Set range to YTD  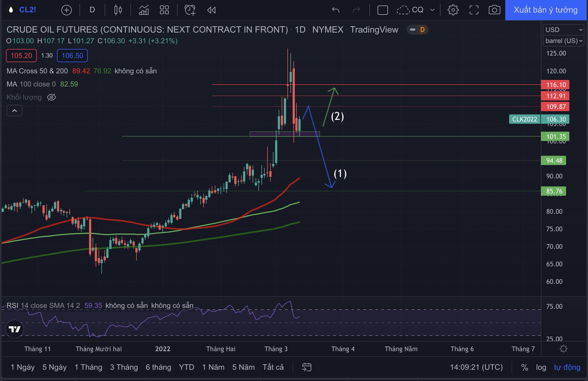(x=187, y=367)
